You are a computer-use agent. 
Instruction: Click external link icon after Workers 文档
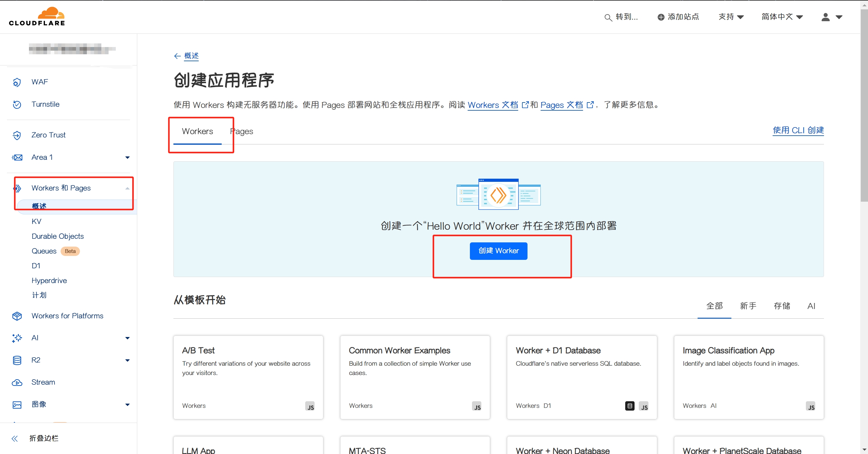tap(525, 105)
